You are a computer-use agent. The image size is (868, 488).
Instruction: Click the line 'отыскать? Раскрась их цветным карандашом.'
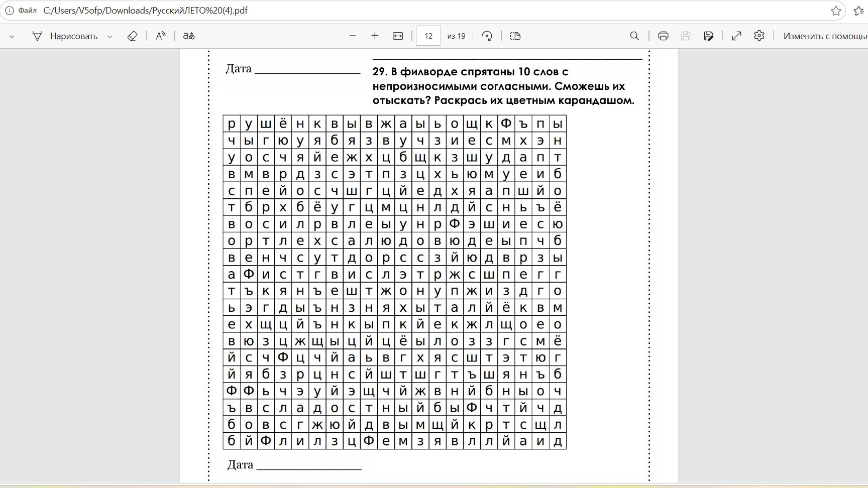(x=503, y=100)
